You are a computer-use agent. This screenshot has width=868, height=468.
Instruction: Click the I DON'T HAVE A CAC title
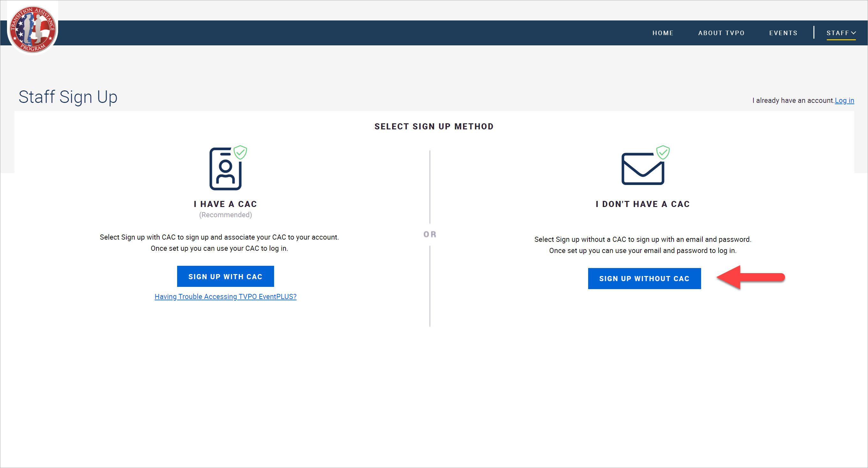pyautogui.click(x=643, y=204)
